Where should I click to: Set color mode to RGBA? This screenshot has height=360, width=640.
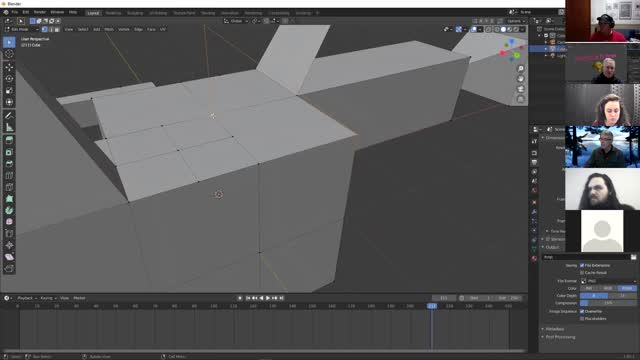click(627, 288)
